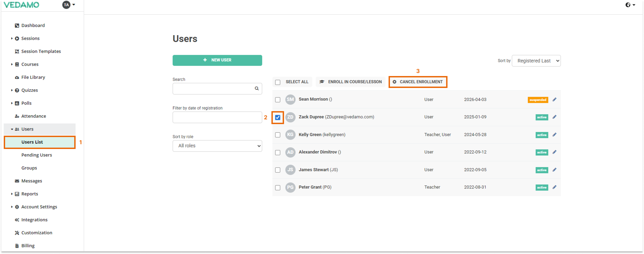Click James Stewart's JS avatar
Screen dimensions: 644x254
(290, 170)
